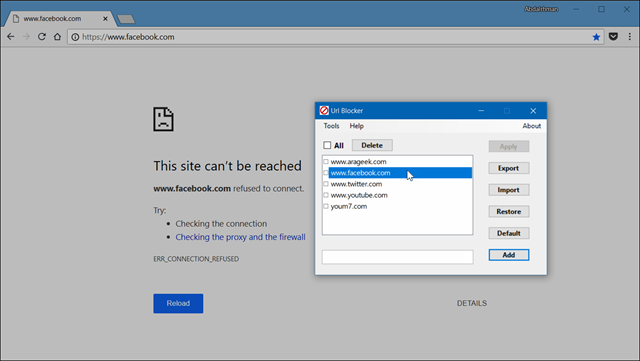Screen dimensions: 640x361
Task: Open DETAILS on the error page
Action: point(471,303)
